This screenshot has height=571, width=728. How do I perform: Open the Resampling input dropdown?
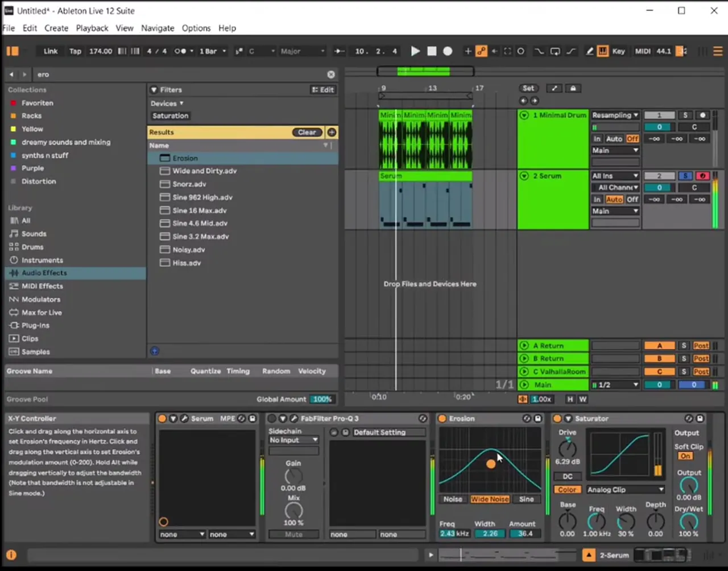point(615,115)
